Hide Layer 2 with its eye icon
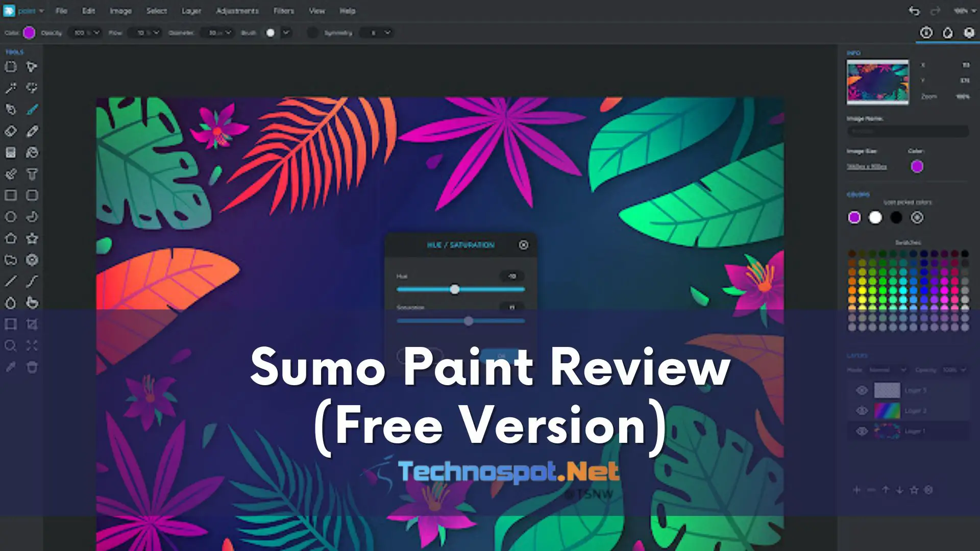This screenshot has height=551, width=980. [x=862, y=411]
